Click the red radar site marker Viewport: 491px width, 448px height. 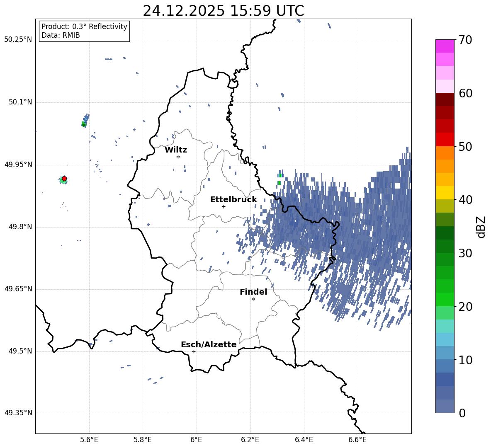64,179
